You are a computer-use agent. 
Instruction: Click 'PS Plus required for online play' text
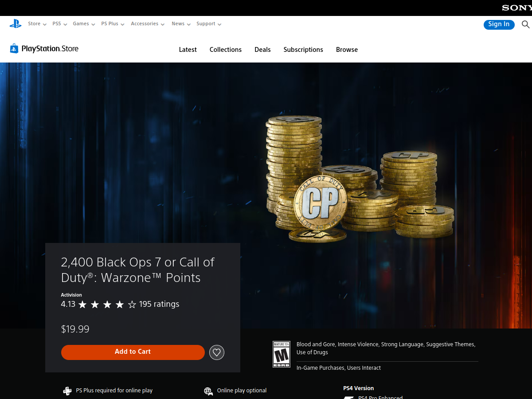pyautogui.click(x=114, y=391)
